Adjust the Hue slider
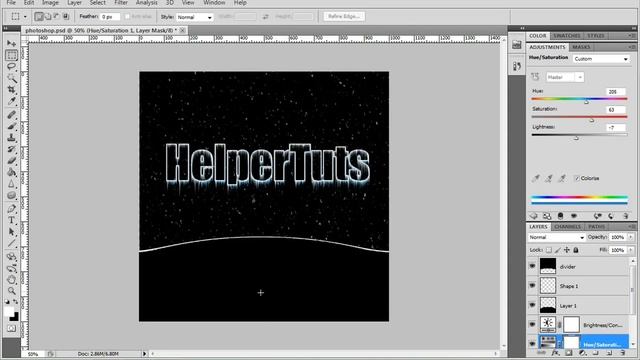 point(587,102)
